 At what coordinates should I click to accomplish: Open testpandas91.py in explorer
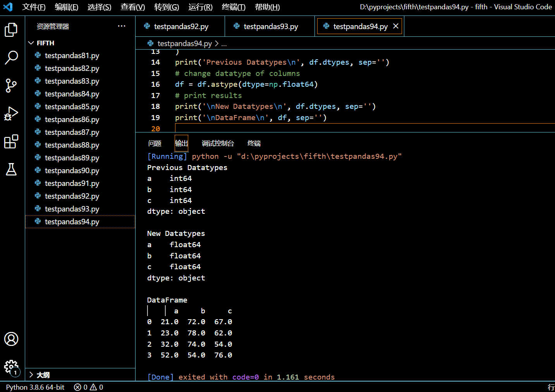(x=80, y=183)
